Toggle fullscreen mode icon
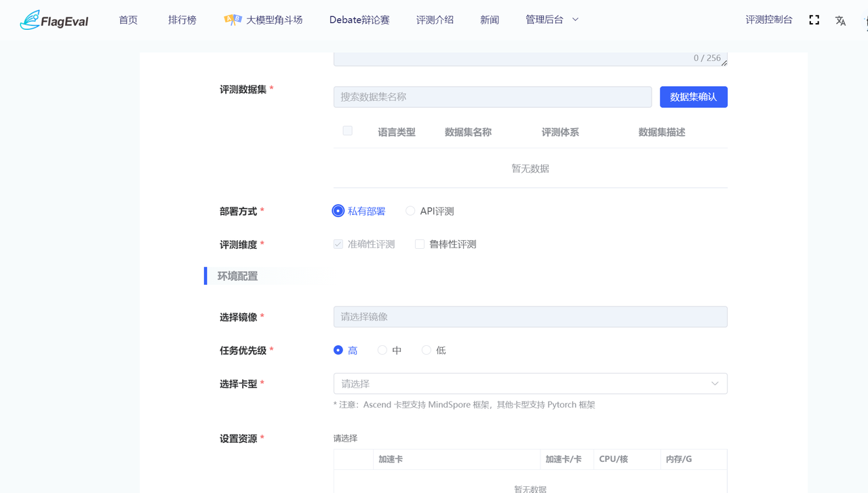This screenshot has width=868, height=493. [814, 20]
